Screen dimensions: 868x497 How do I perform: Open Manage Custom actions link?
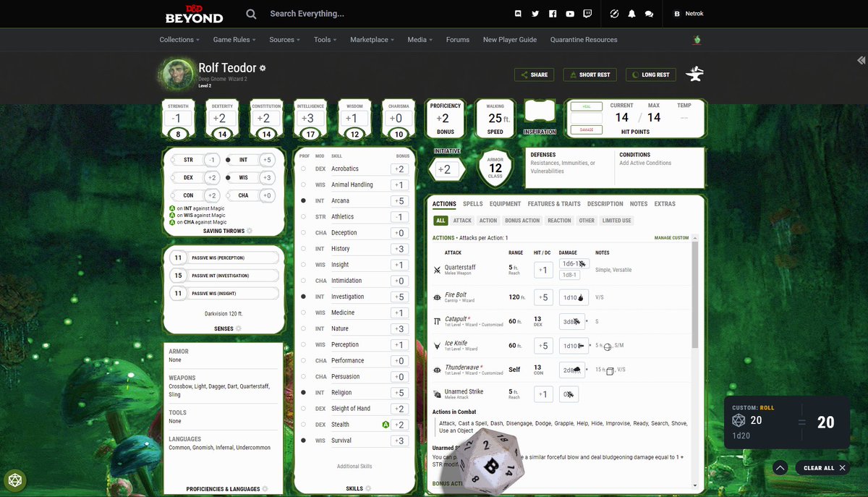(x=672, y=238)
